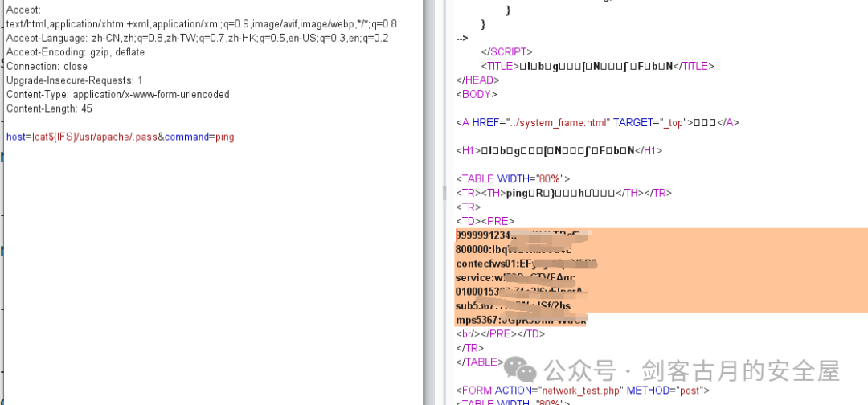Click the <H1> heading line
The image size is (868, 405).
[559, 150]
